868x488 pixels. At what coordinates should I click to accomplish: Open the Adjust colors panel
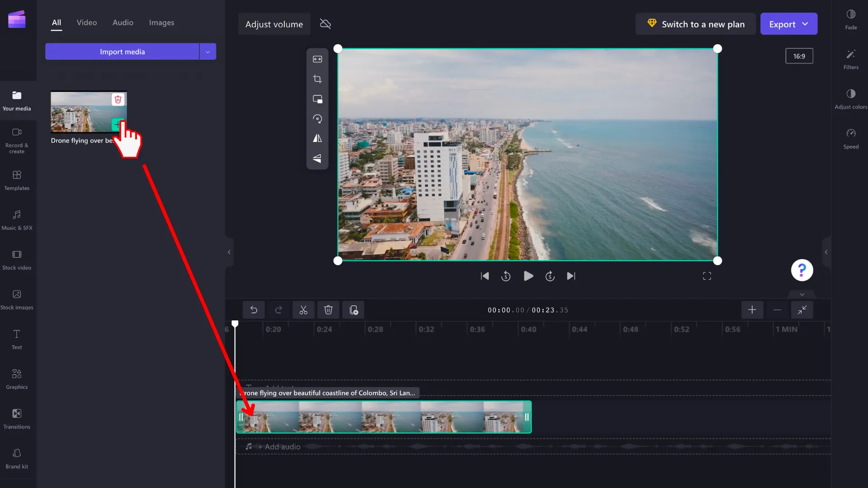pyautogui.click(x=851, y=99)
